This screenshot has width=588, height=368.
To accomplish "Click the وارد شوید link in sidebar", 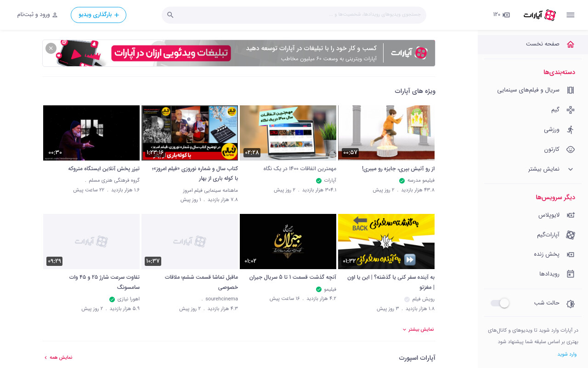I will pyautogui.click(x=567, y=354).
